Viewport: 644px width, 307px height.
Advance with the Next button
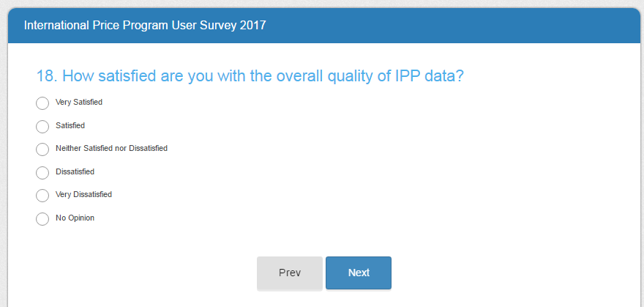[x=359, y=273]
